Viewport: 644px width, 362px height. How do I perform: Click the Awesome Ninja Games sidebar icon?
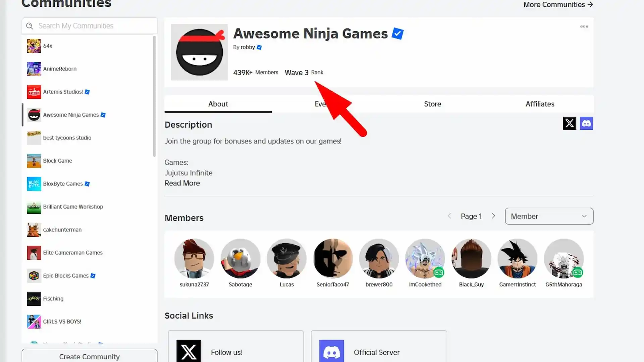tap(34, 115)
